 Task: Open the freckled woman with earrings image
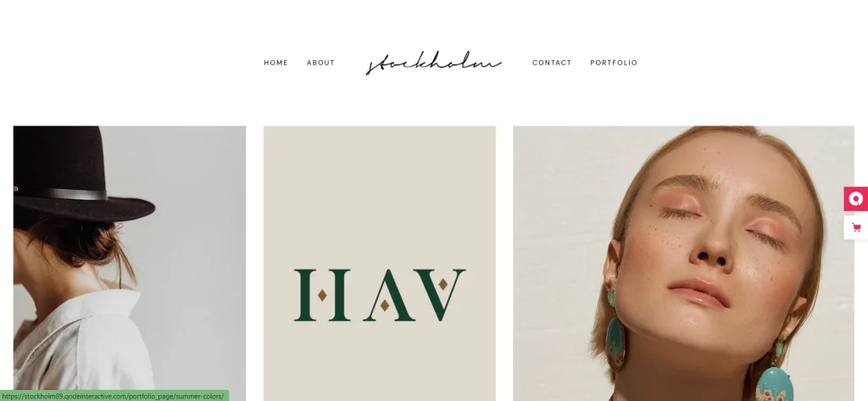pyautogui.click(x=683, y=263)
